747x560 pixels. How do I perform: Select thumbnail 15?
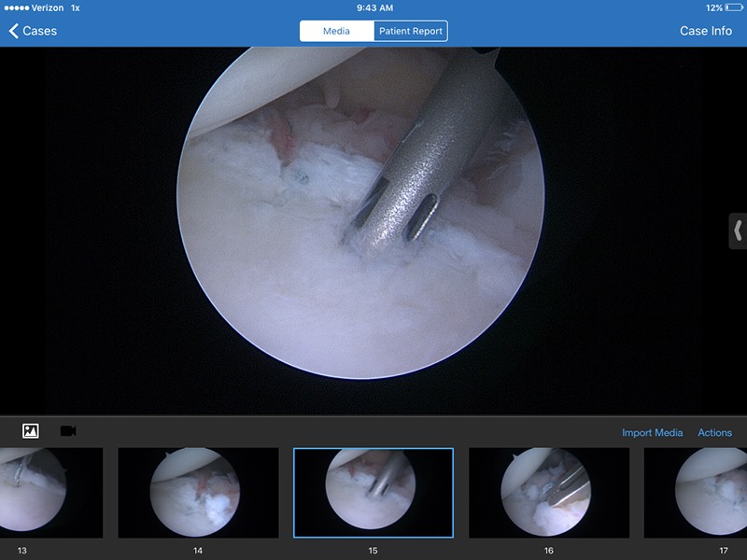[373, 493]
